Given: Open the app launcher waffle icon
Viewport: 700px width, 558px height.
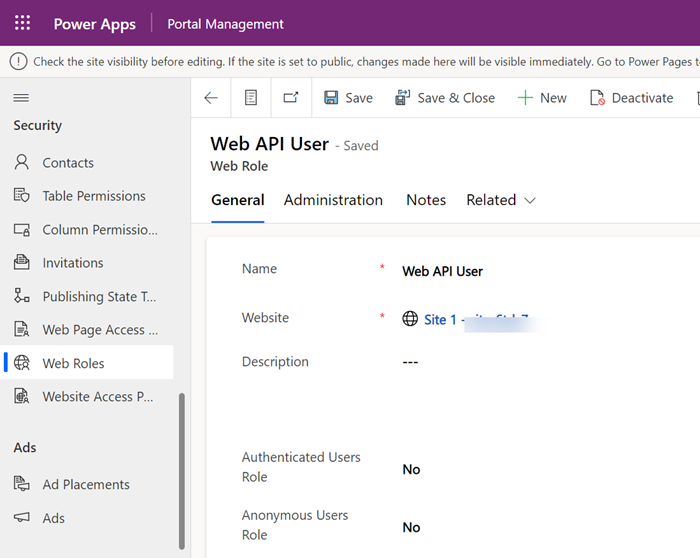Looking at the screenshot, I should point(22,23).
